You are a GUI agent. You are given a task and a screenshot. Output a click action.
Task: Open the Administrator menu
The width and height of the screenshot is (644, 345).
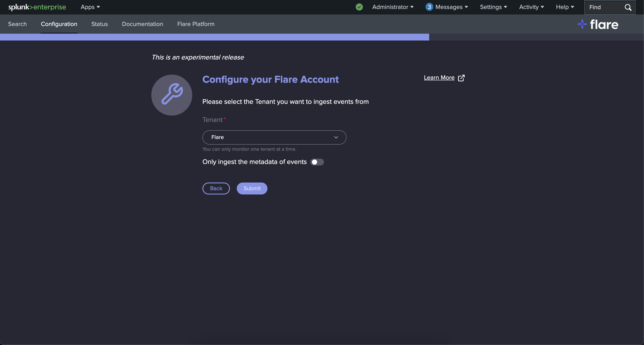click(393, 7)
